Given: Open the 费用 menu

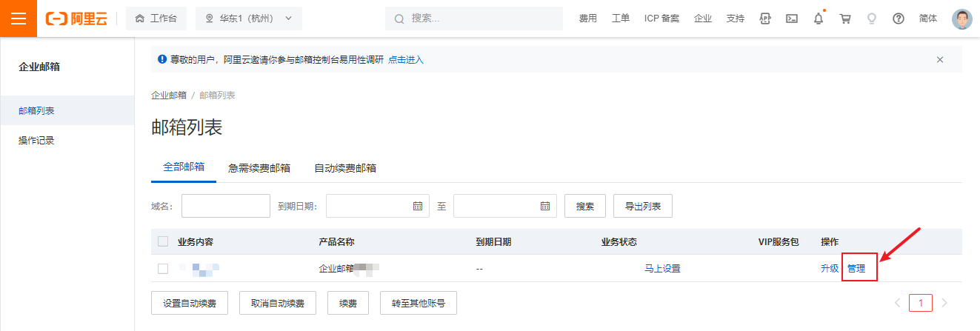Looking at the screenshot, I should (x=588, y=19).
